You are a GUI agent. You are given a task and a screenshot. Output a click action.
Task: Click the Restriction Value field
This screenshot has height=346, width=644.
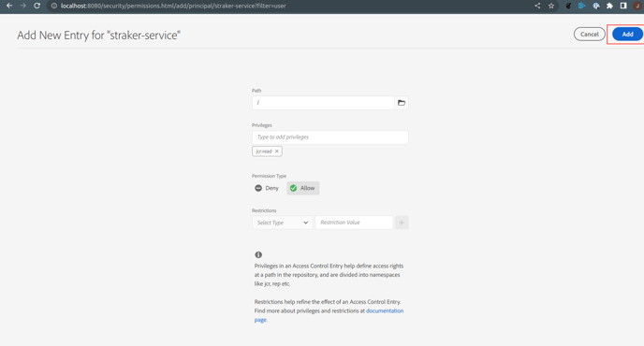pos(354,223)
